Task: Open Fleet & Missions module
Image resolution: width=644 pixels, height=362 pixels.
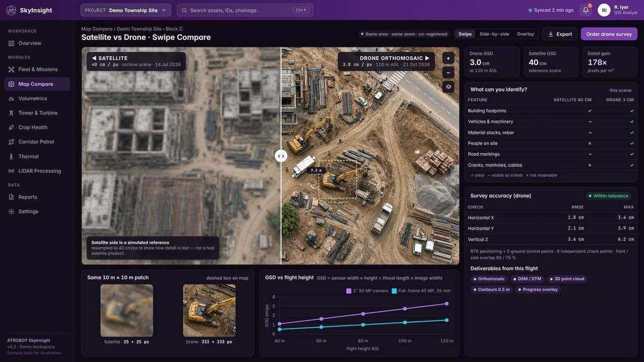Action: [x=37, y=69]
